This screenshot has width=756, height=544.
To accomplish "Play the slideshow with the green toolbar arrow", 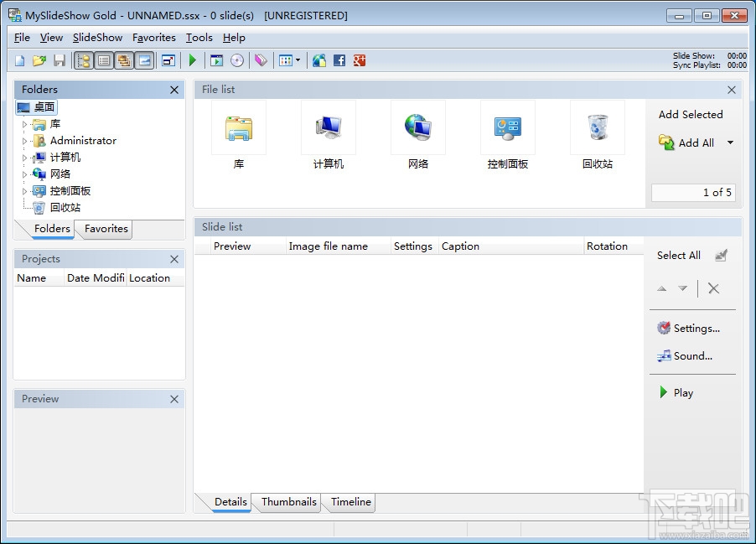I will (x=193, y=60).
